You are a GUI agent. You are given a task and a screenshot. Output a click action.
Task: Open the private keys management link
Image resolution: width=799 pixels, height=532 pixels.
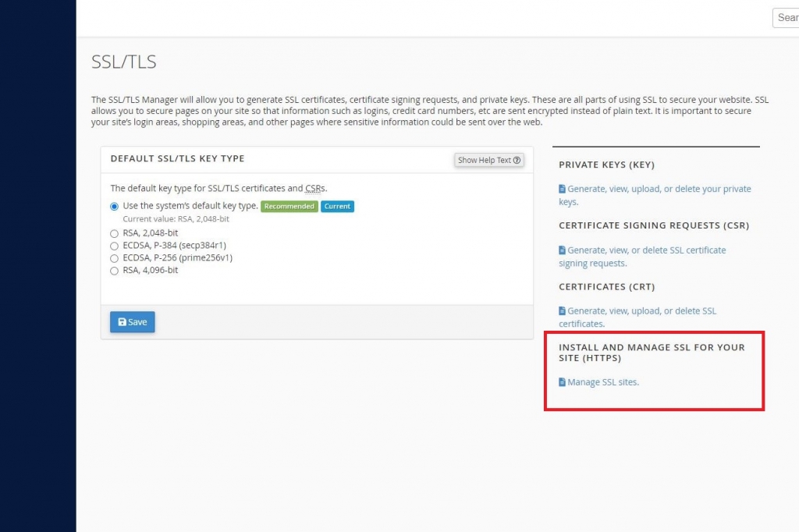pyautogui.click(x=655, y=195)
